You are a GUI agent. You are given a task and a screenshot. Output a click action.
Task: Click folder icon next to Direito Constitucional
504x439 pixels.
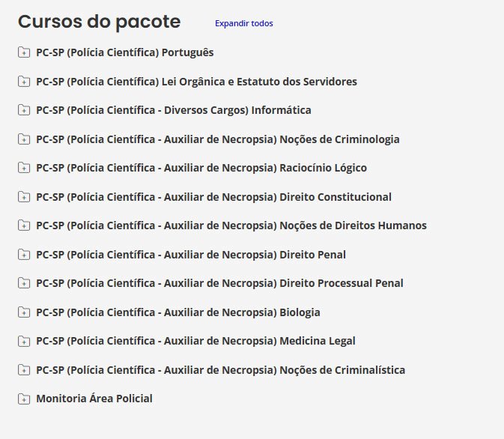pos(24,197)
